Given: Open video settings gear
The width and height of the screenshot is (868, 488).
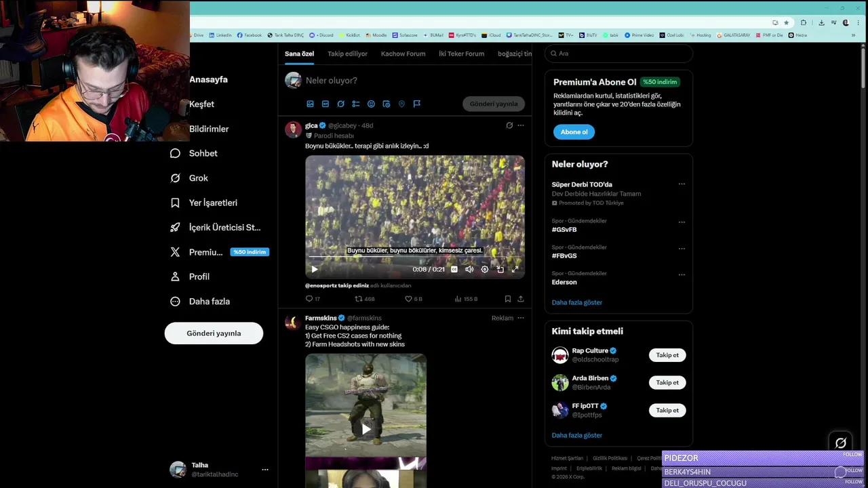Looking at the screenshot, I should (485, 269).
